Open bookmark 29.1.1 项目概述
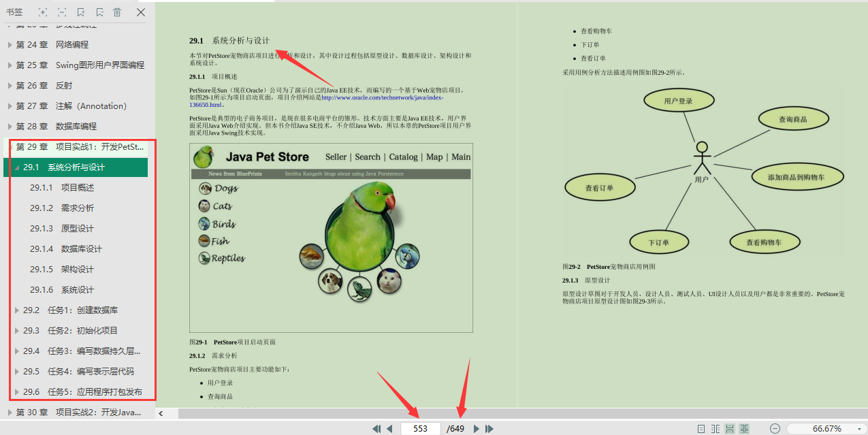The height and width of the screenshot is (435, 868). 62,188
